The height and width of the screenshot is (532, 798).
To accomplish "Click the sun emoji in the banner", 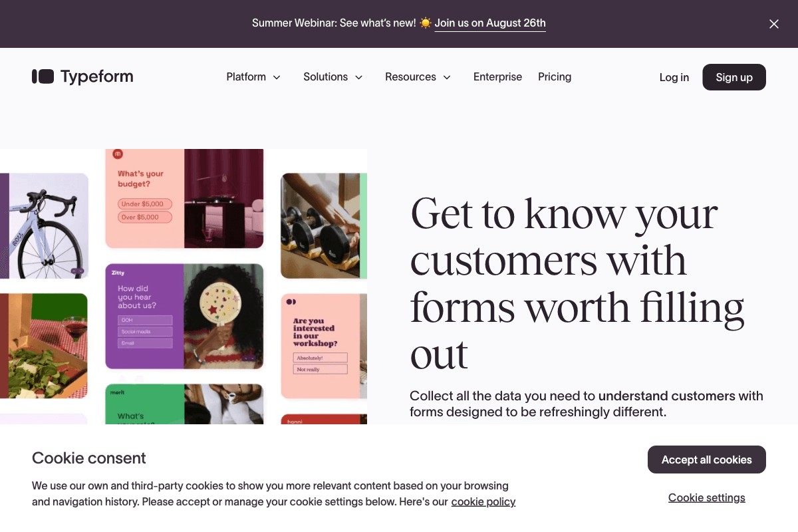I will (x=426, y=23).
